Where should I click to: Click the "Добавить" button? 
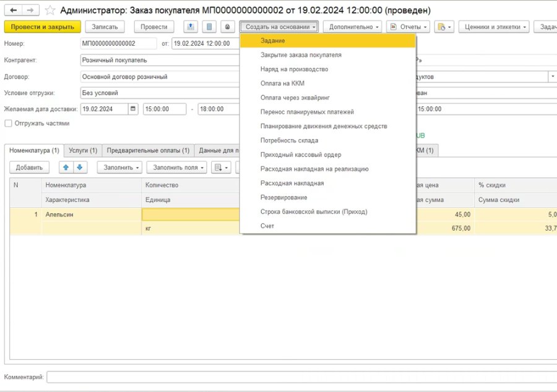29,167
